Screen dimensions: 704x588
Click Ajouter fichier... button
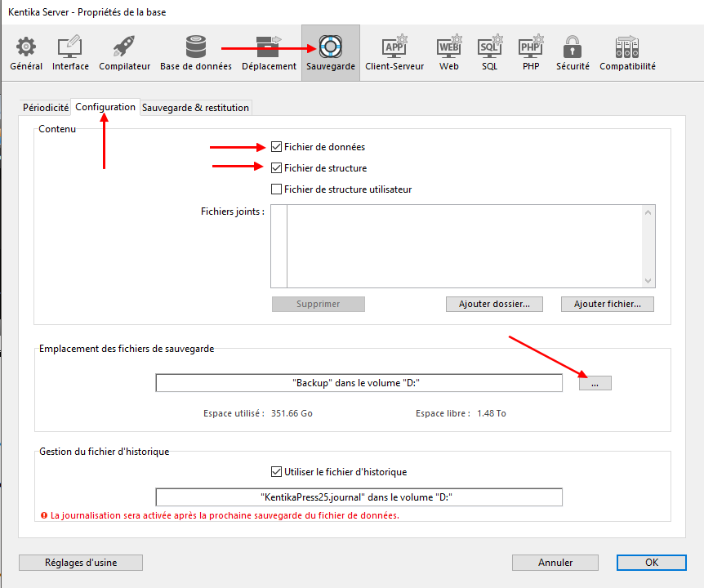tap(608, 304)
